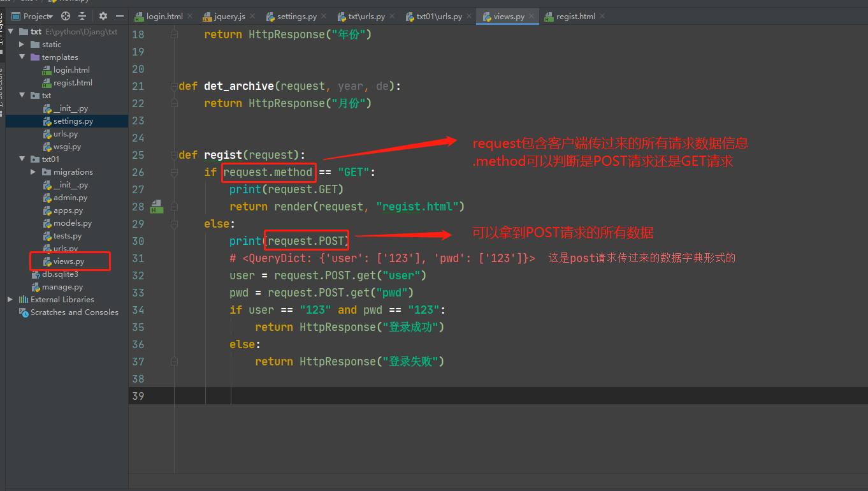The image size is (868, 491).
Task: Click the locate-in-project crosshair icon
Action: 66,16
